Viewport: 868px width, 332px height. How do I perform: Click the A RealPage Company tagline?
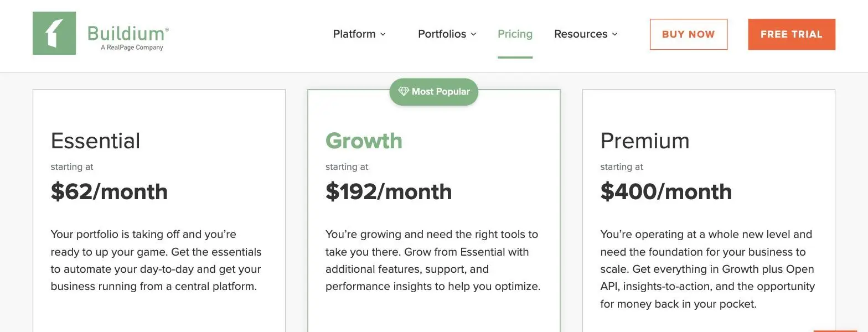click(132, 48)
